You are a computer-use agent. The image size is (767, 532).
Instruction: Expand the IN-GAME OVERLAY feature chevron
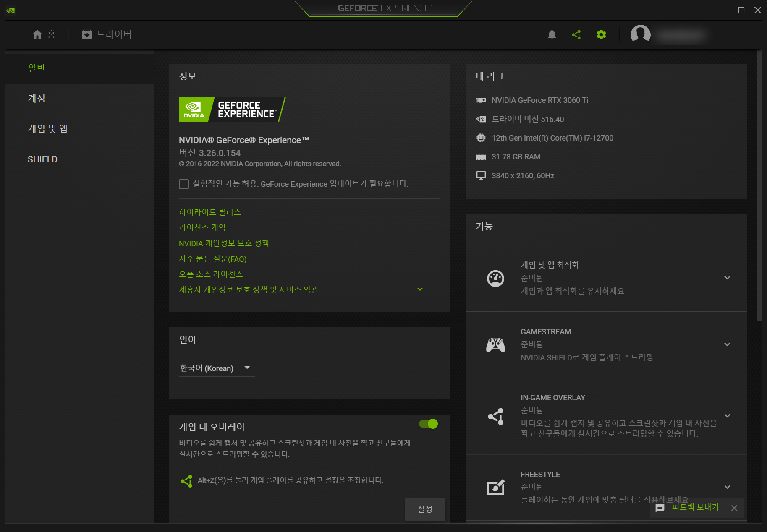click(728, 416)
